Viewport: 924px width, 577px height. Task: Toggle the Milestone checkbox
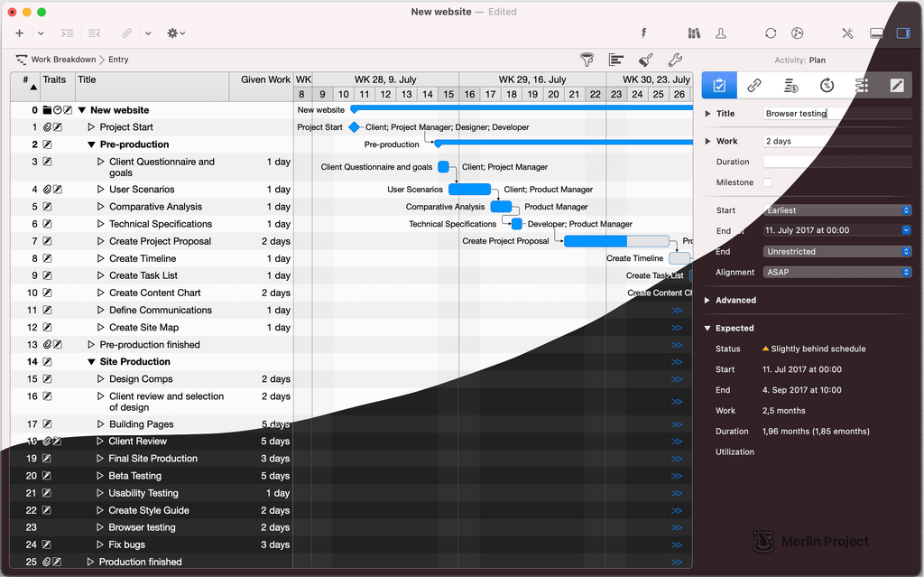pos(768,182)
